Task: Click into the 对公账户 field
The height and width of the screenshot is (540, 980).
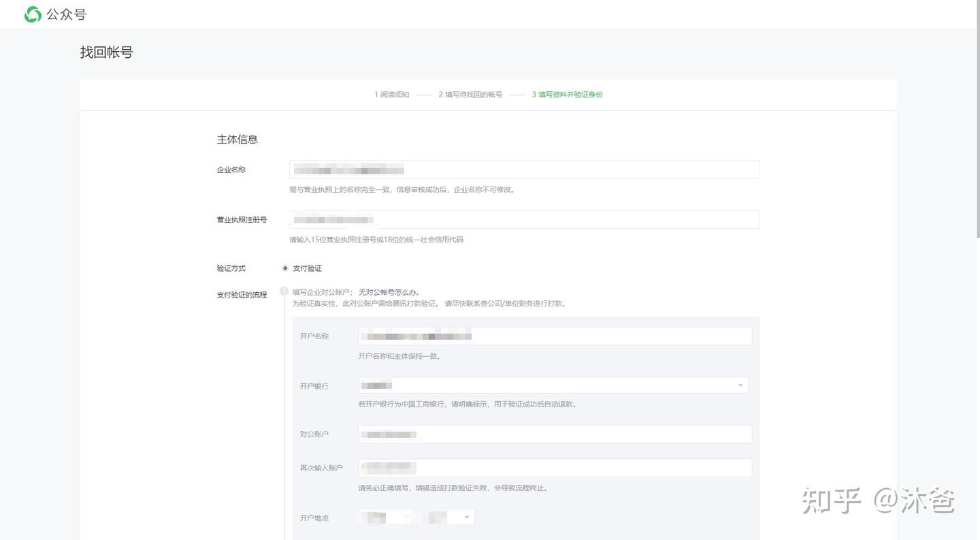Action: 555,434
